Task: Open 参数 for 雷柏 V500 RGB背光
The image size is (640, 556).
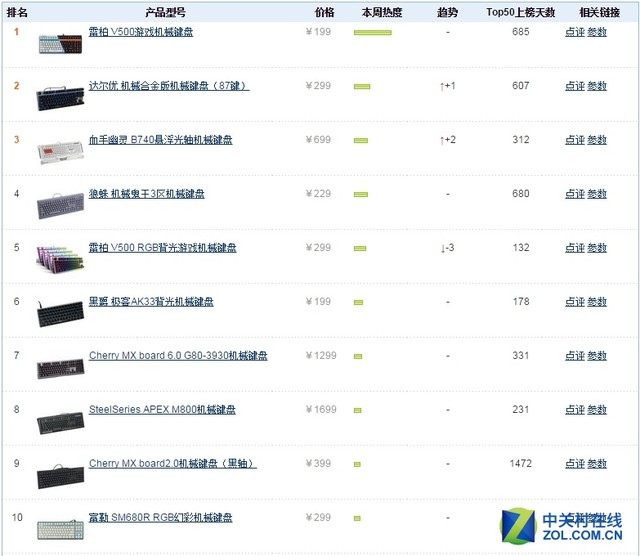Action: pos(597,247)
